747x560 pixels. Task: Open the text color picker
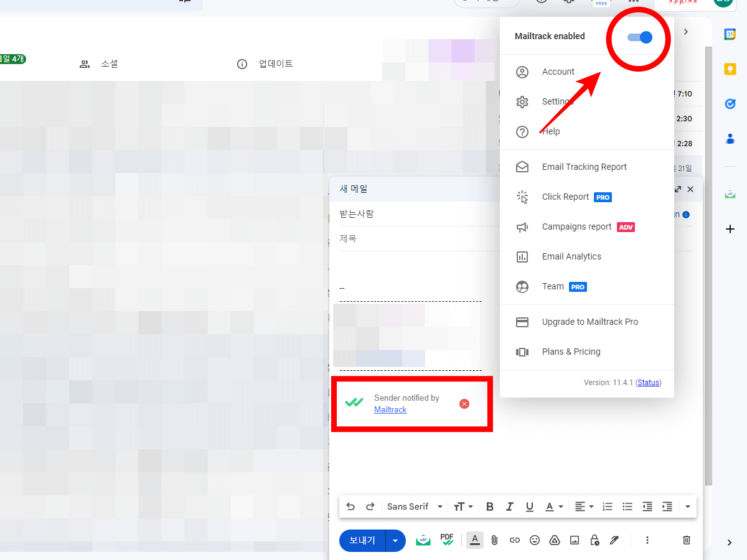pyautogui.click(x=554, y=506)
